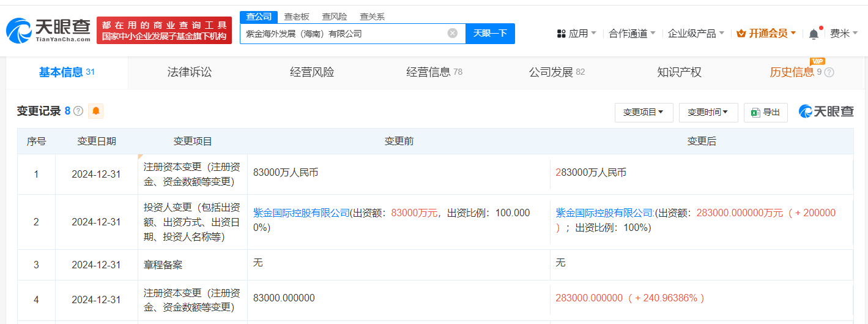Open the 合作通道 dropdown menu
868x324 pixels.
pos(632,34)
